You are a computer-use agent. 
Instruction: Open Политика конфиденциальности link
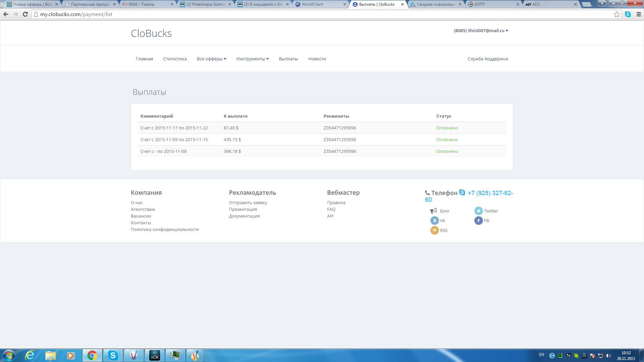(x=165, y=230)
